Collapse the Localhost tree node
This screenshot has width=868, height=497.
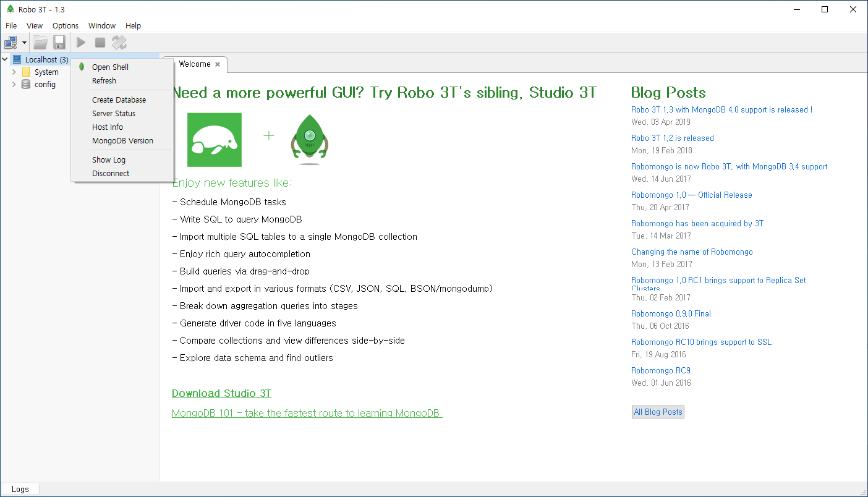[x=5, y=59]
